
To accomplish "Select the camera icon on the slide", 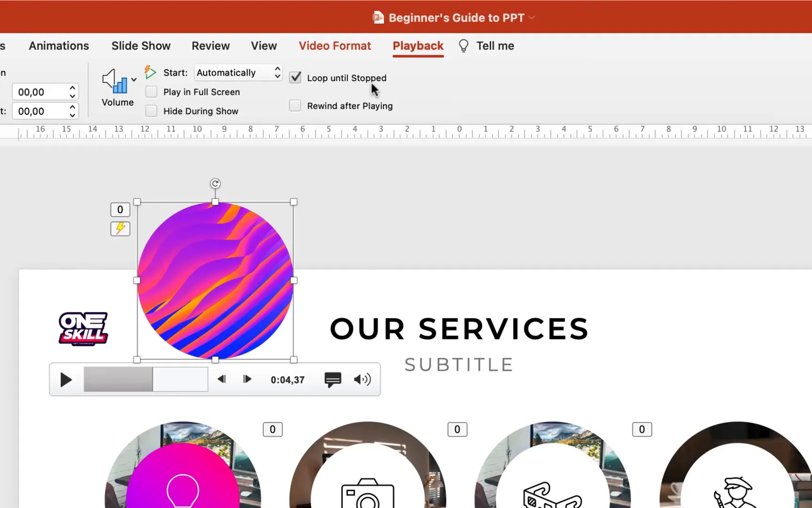I will pyautogui.click(x=367, y=492).
